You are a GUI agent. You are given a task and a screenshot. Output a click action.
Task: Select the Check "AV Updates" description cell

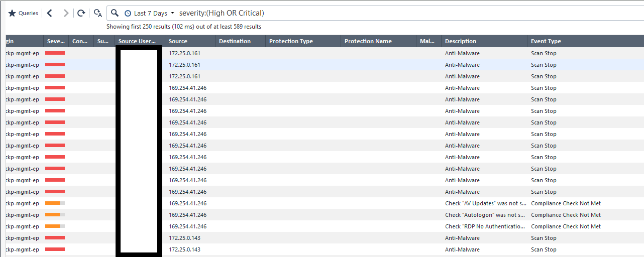coord(486,203)
